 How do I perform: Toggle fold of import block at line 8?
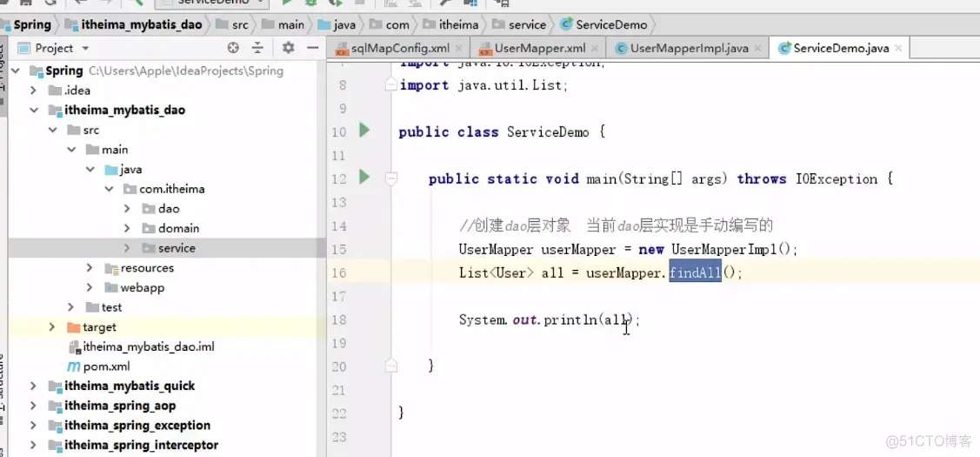(x=391, y=84)
